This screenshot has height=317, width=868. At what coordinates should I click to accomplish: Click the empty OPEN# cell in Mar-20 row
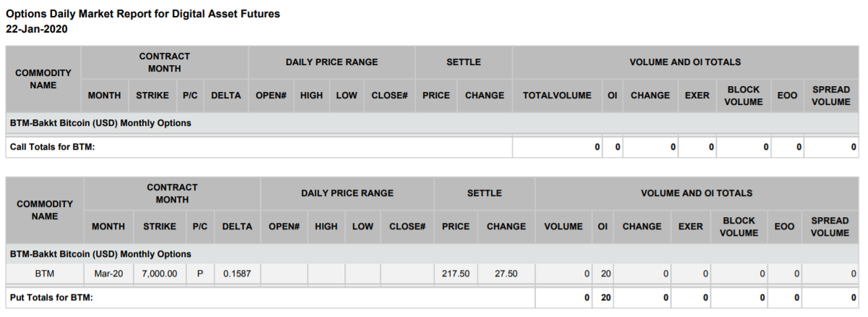[x=284, y=274]
